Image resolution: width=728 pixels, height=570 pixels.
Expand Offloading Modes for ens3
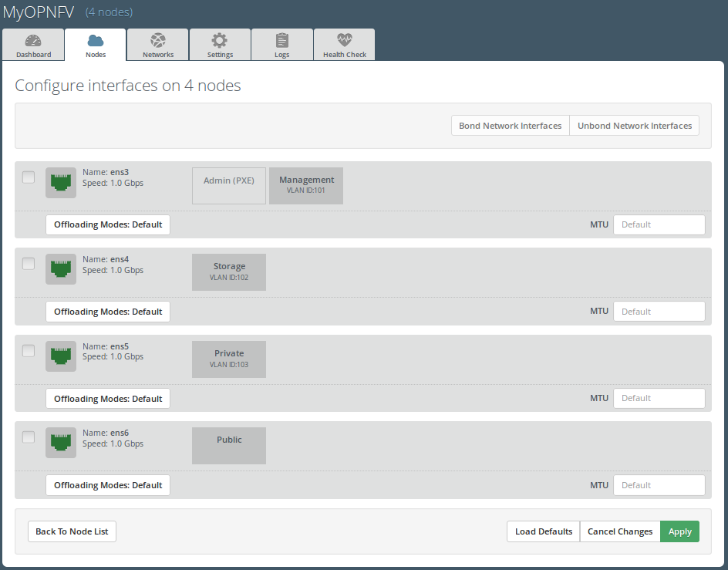(108, 224)
